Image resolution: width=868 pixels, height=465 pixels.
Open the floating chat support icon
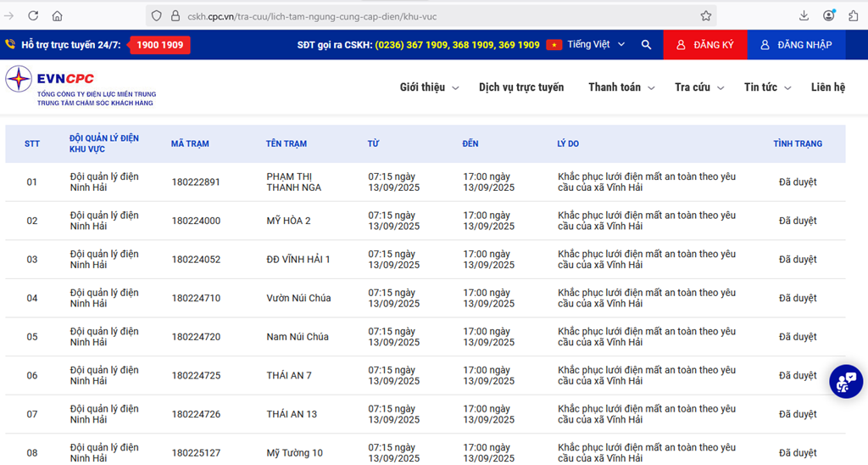pos(846,381)
